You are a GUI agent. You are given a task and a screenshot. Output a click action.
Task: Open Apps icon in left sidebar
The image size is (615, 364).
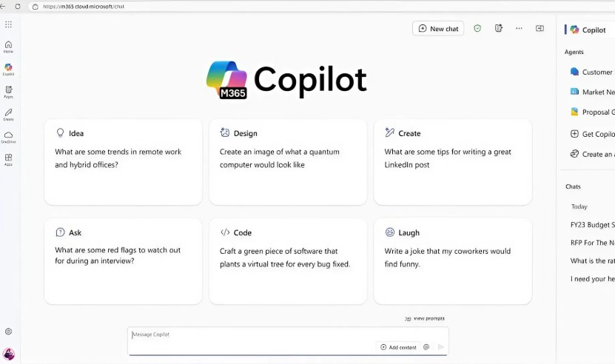point(8,160)
